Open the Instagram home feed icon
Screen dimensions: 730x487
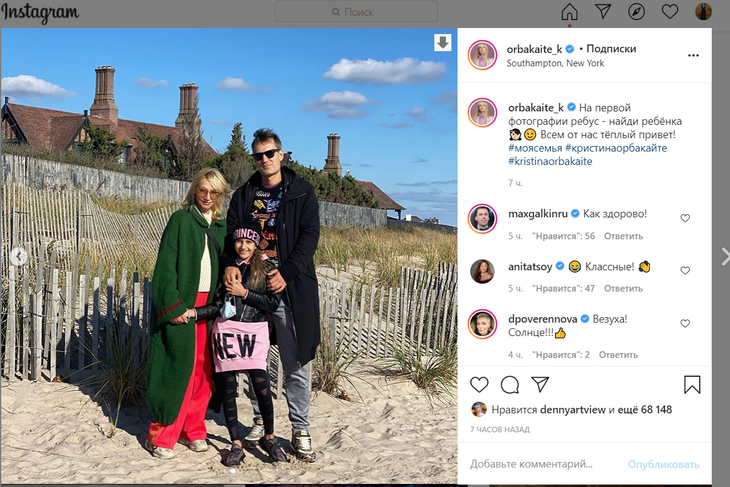tap(569, 12)
